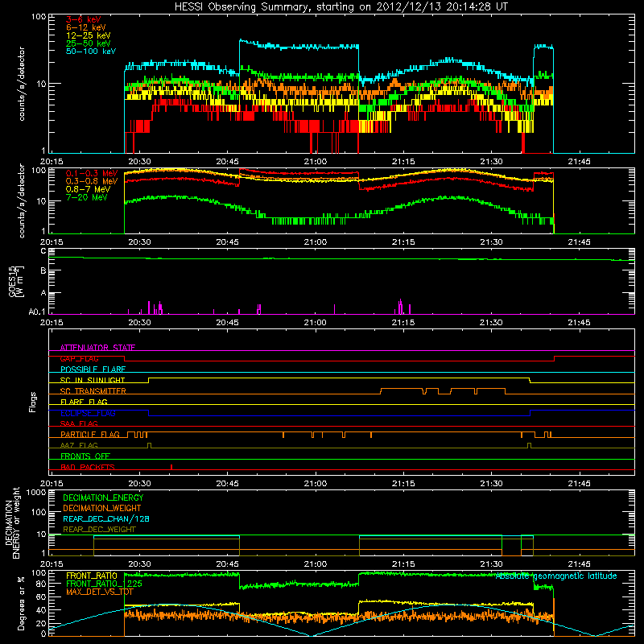
Task: Click the PARTICLE_FLAG label
Action: tap(90, 434)
